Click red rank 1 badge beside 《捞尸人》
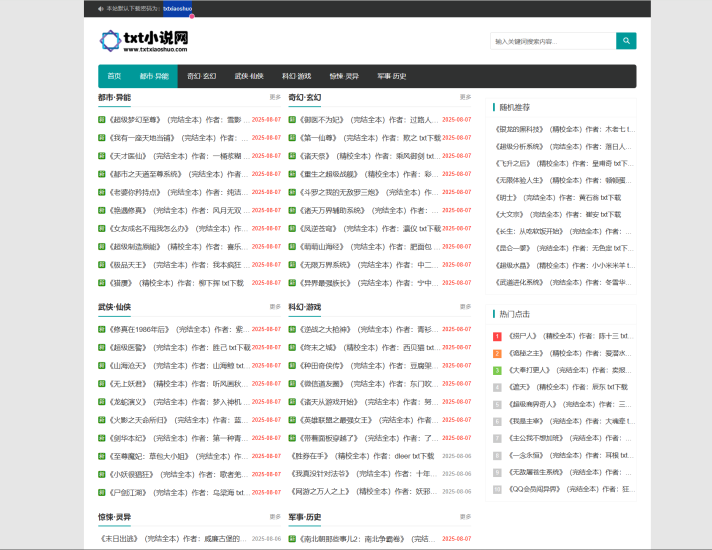The image size is (712, 550). coord(498,336)
